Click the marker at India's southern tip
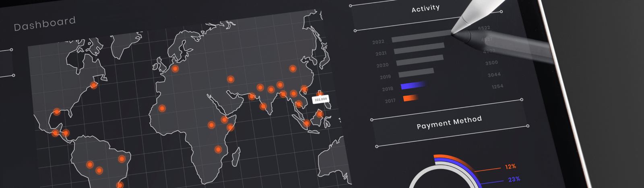Viewport: 644px width, 188px height. point(263,106)
